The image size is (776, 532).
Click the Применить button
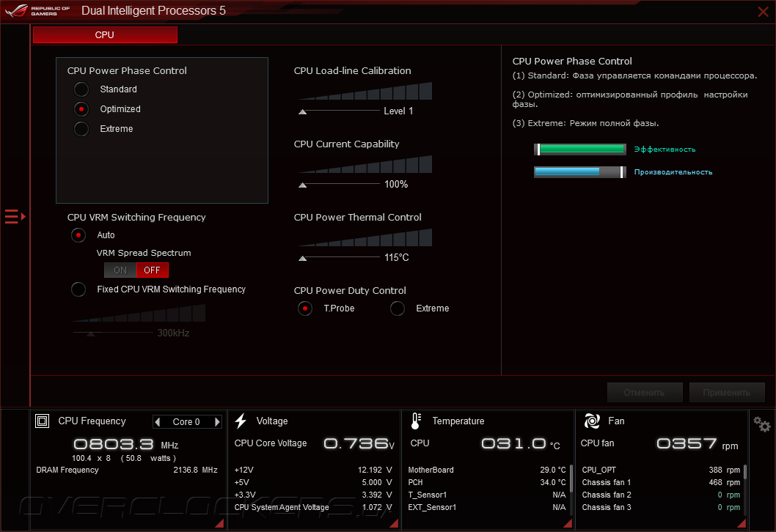click(x=727, y=393)
